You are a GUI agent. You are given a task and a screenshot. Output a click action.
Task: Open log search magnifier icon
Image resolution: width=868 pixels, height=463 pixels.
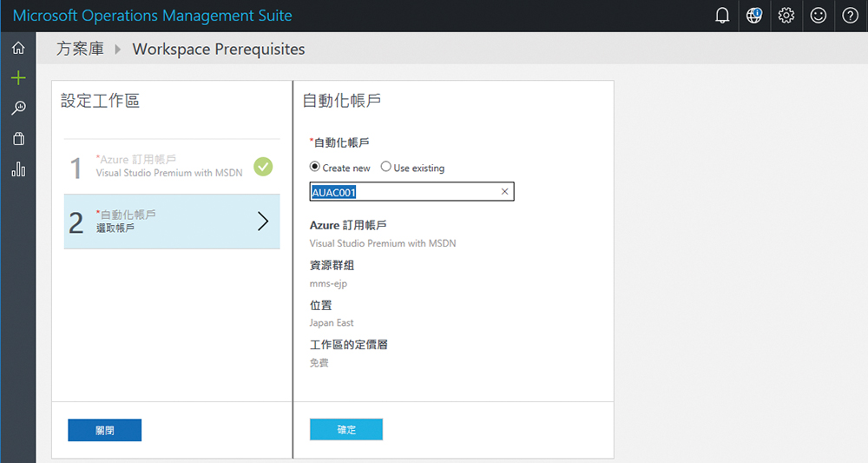[18, 108]
